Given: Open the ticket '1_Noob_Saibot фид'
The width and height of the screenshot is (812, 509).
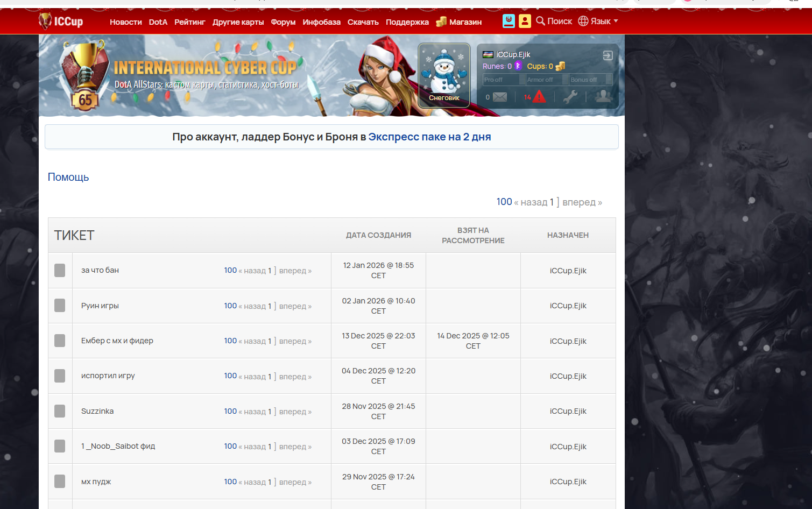Looking at the screenshot, I should pyautogui.click(x=118, y=446).
